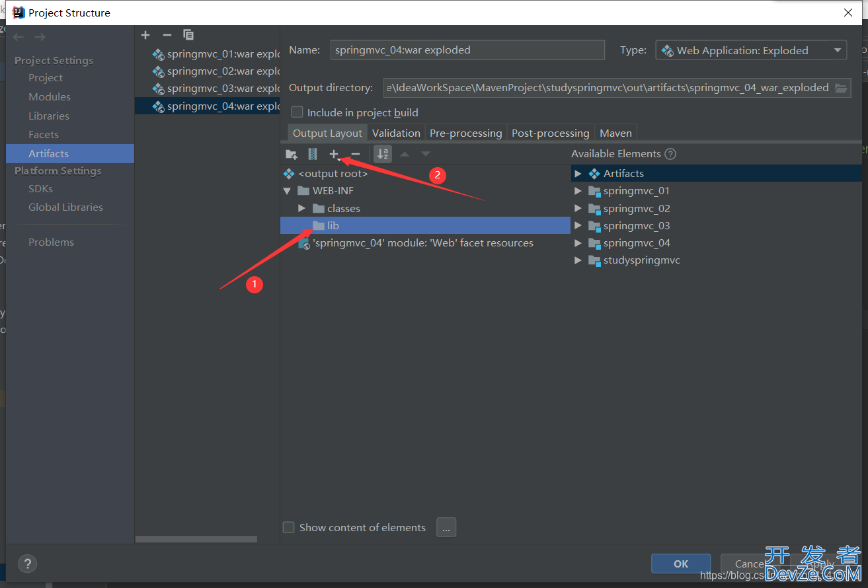
Task: Click the forward navigation arrow
Action: pos(40,37)
